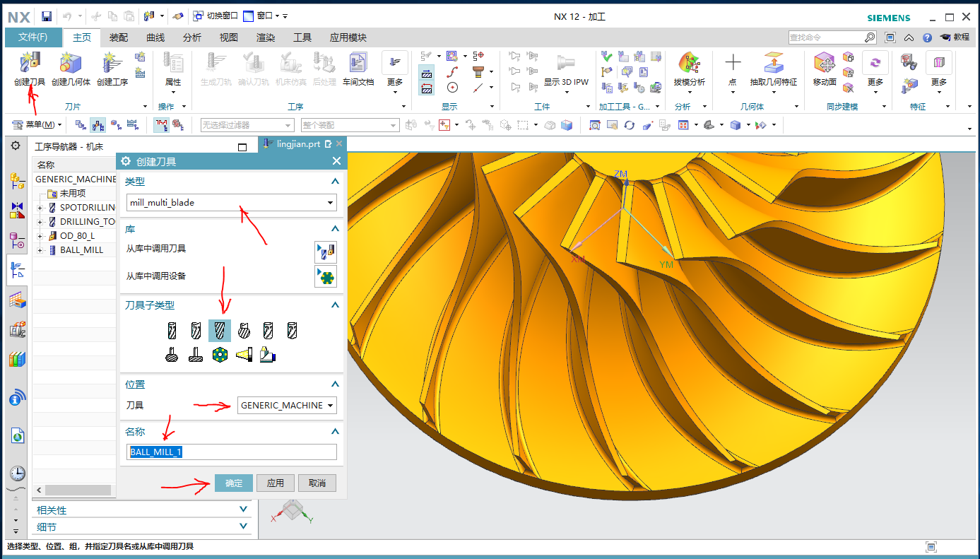Image resolution: width=980 pixels, height=559 pixels.
Task: Select the lingjian.prt document tab
Action: pyautogui.click(x=302, y=144)
